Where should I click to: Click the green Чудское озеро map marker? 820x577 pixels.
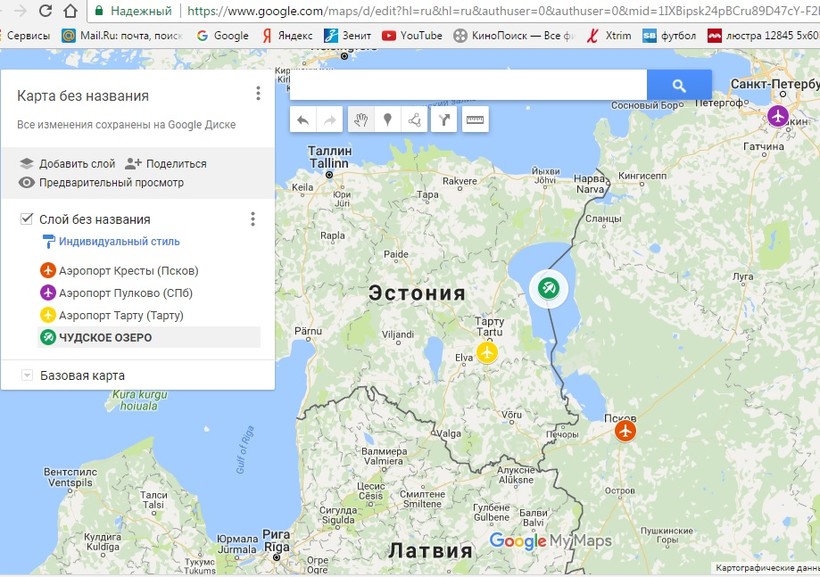[548, 289]
